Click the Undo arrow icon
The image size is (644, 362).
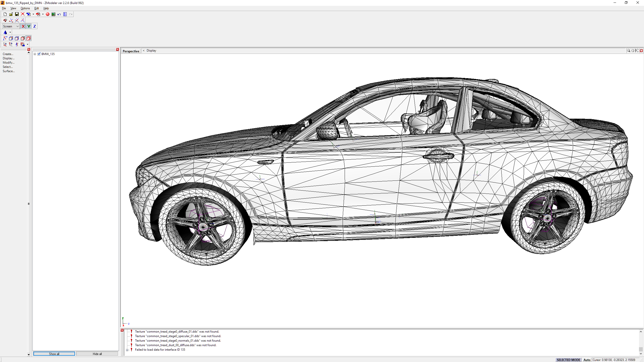(x=59, y=14)
